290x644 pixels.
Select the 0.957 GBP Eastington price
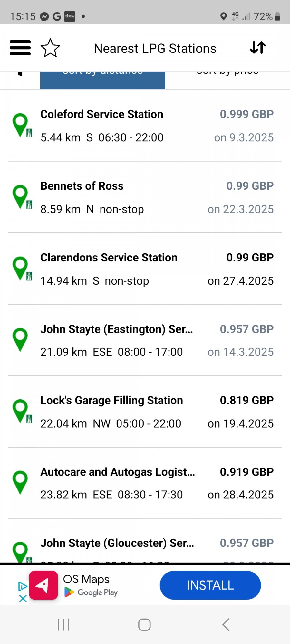click(247, 329)
